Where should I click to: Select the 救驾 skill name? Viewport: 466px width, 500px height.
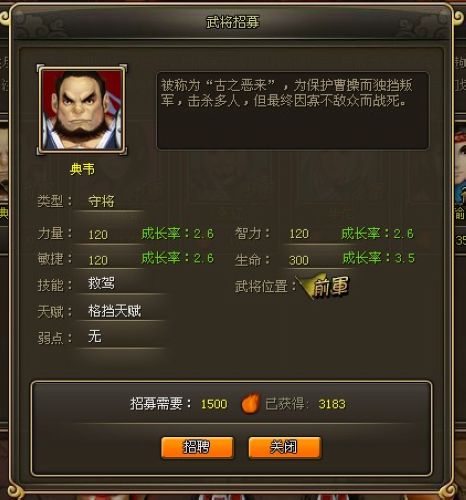[101, 284]
